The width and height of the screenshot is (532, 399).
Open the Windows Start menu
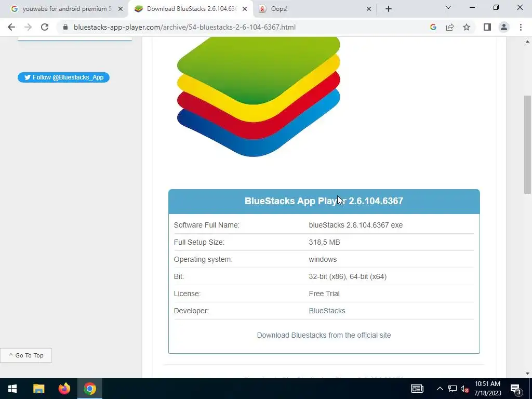click(x=12, y=389)
